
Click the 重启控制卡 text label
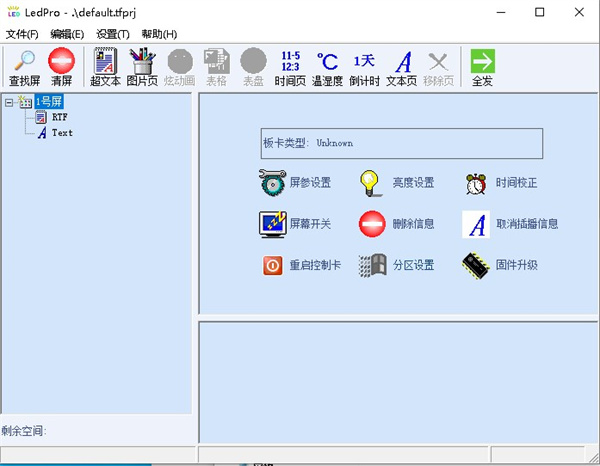click(315, 265)
